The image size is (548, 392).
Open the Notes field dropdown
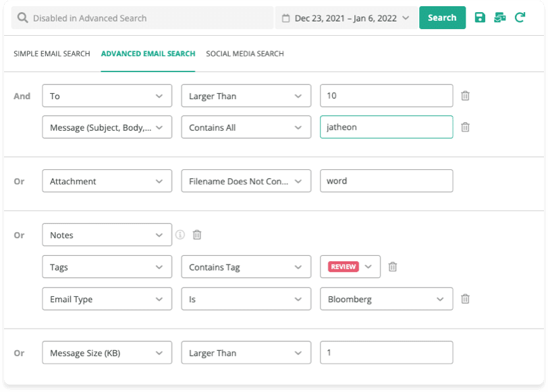tap(107, 235)
